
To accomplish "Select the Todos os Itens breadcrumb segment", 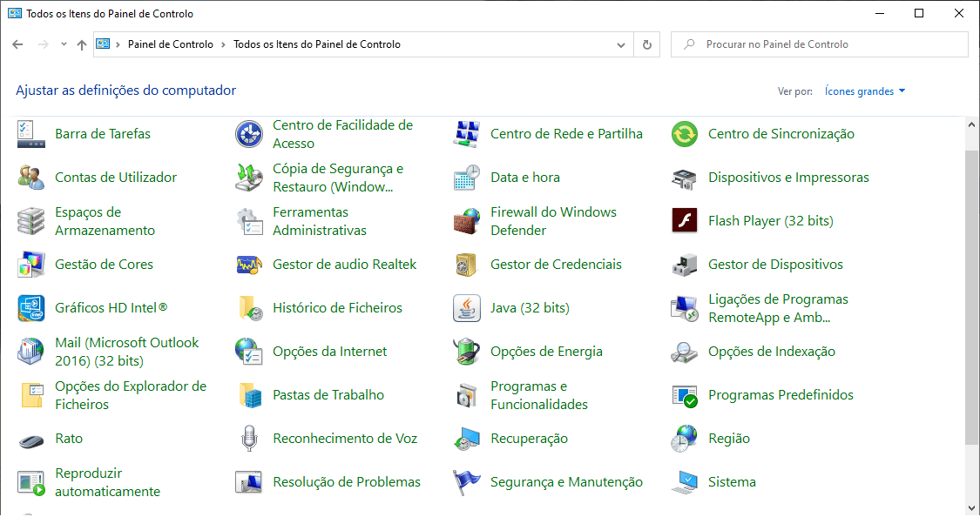I will (317, 44).
